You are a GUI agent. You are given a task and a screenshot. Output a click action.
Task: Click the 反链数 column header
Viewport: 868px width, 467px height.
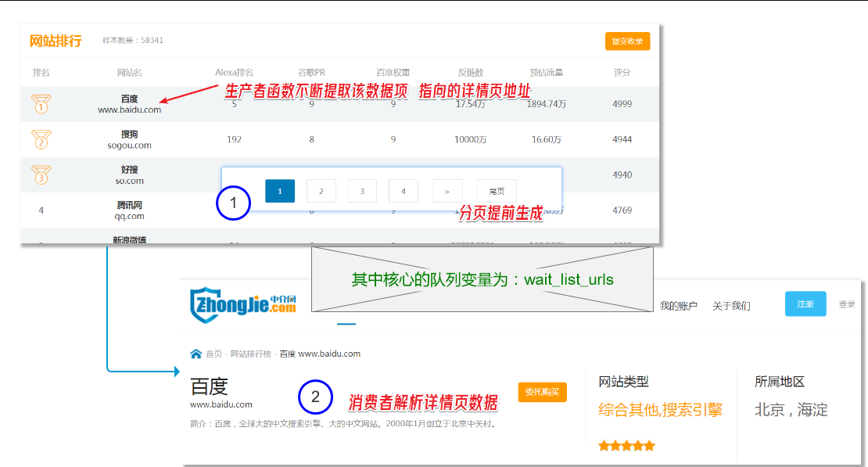(471, 73)
